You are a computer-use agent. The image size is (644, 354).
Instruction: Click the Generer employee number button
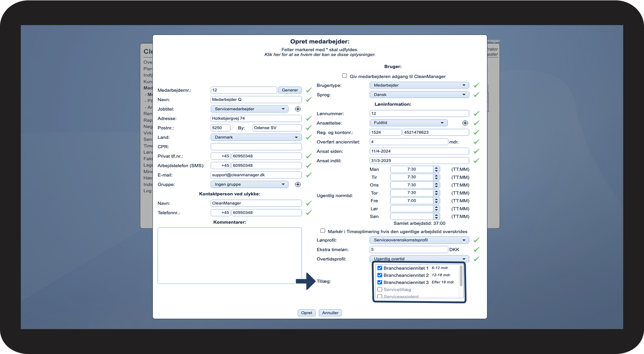click(x=290, y=90)
